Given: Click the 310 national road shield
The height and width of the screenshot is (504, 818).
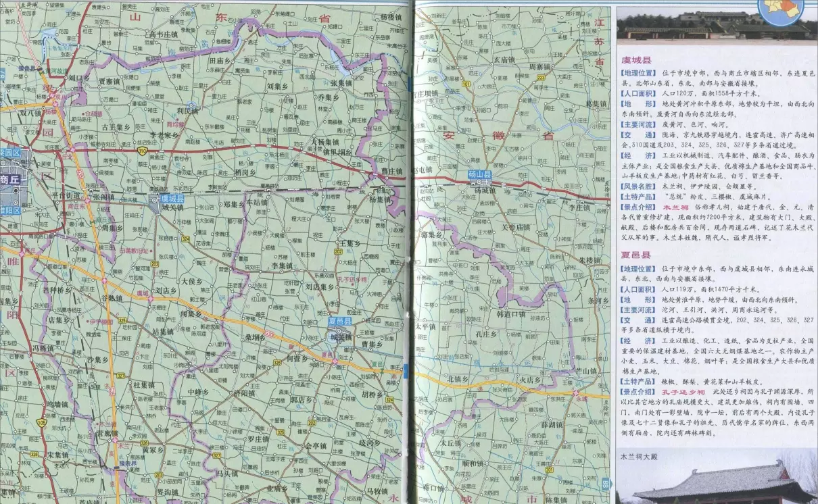Looking at the screenshot, I should click(143, 152).
